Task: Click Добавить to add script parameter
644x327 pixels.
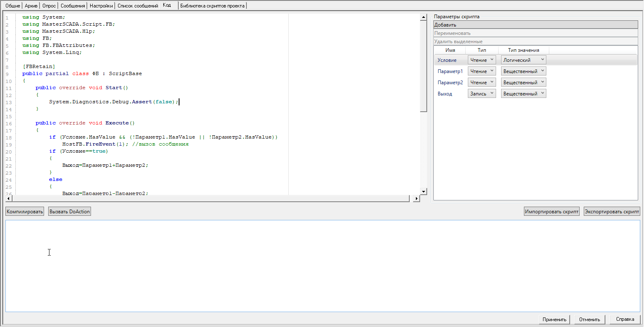Action: point(536,25)
